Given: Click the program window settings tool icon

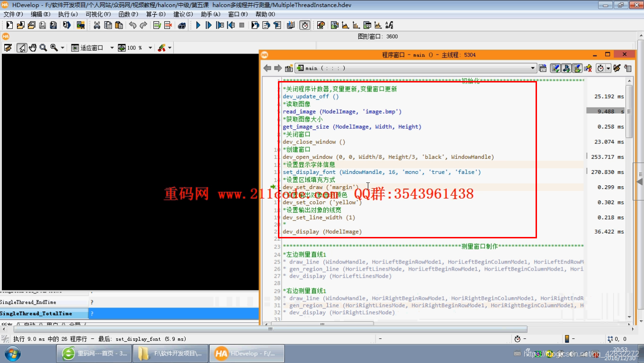Looking at the screenshot, I should [x=617, y=68].
